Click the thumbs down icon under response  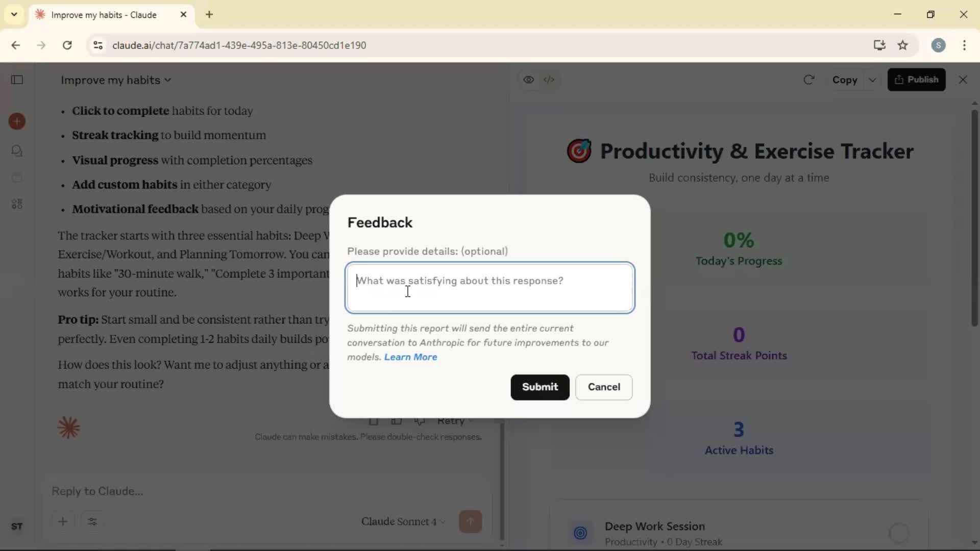[x=420, y=421]
